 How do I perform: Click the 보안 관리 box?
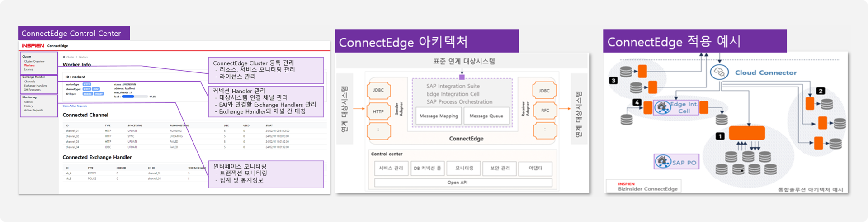(x=500, y=168)
